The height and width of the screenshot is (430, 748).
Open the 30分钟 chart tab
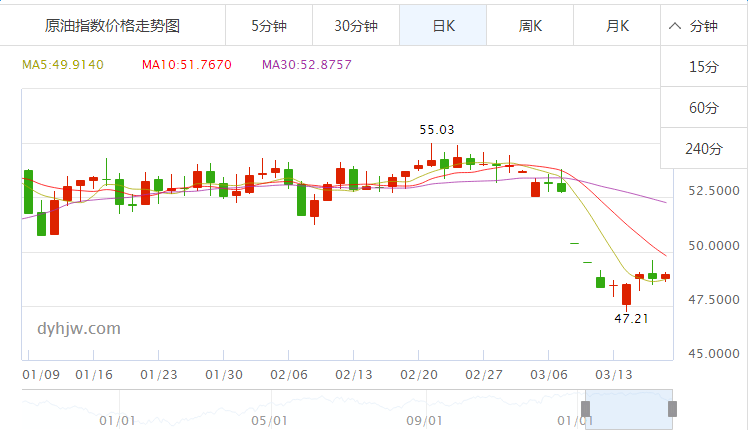point(355,26)
